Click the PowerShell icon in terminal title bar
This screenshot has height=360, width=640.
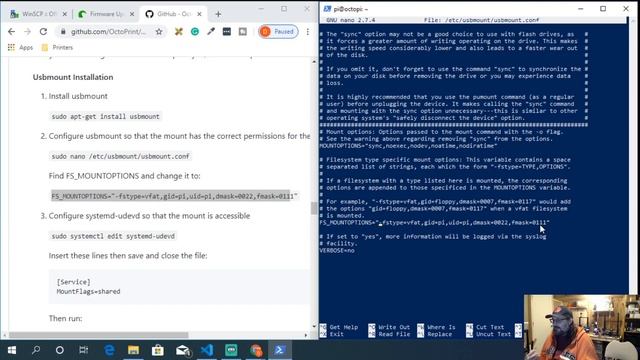coord(327,9)
